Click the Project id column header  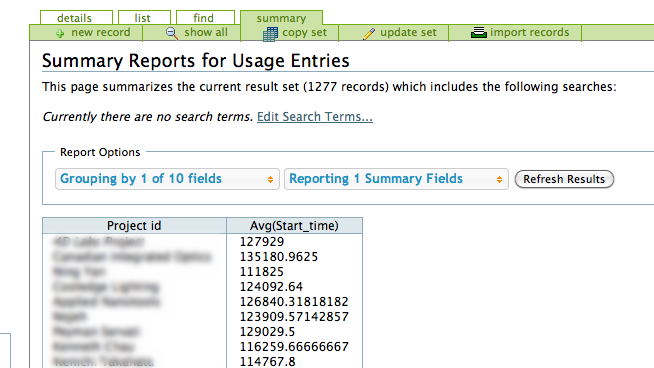coord(134,226)
